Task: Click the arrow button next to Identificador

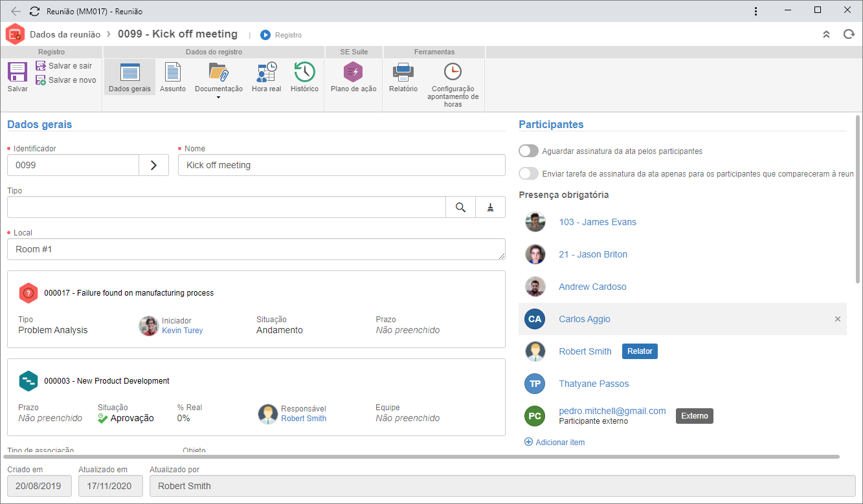Action: pyautogui.click(x=154, y=165)
